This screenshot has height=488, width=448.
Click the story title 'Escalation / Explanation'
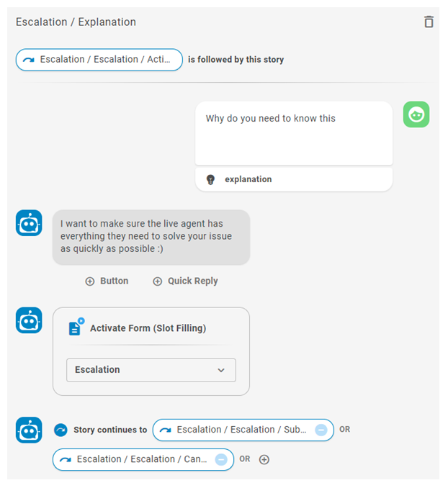pyautogui.click(x=76, y=22)
